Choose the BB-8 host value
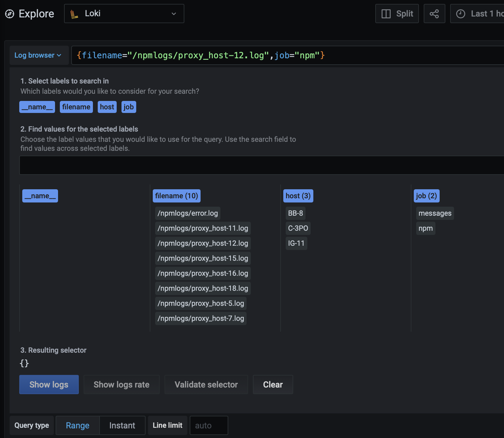This screenshot has width=504, height=438. (x=296, y=213)
